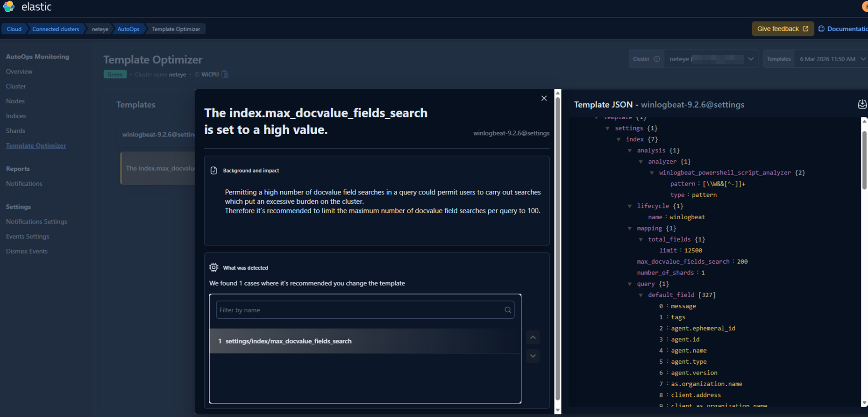The image size is (868, 417).
Task: Download the Template JSON file
Action: point(862,104)
